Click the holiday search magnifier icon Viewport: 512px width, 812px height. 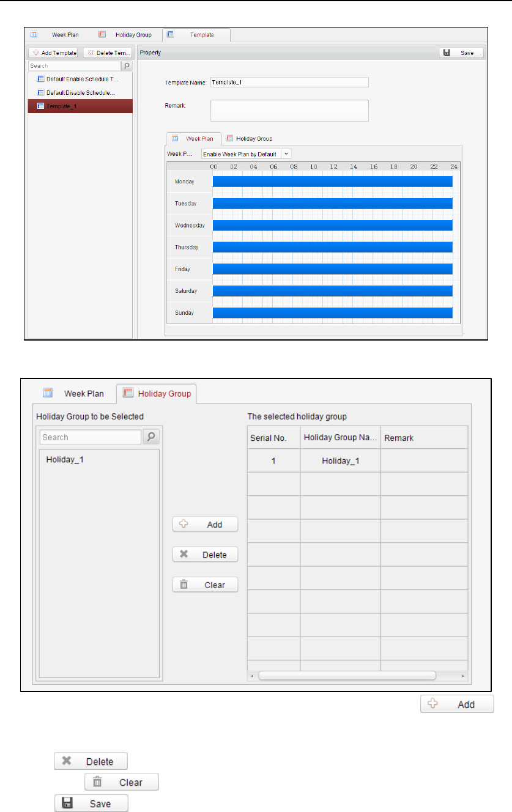tap(150, 437)
